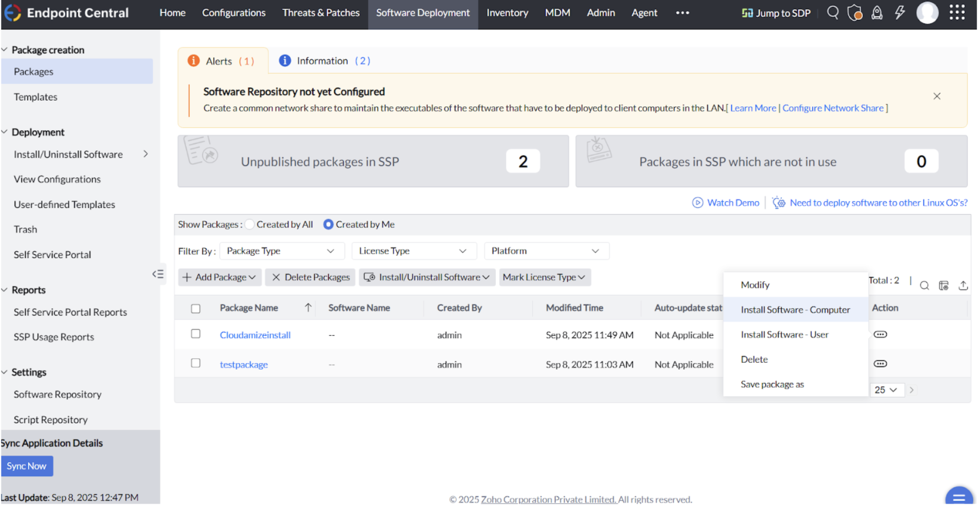The image size is (980, 508).
Task: Open action menu for testpackage row
Action: [x=880, y=364]
